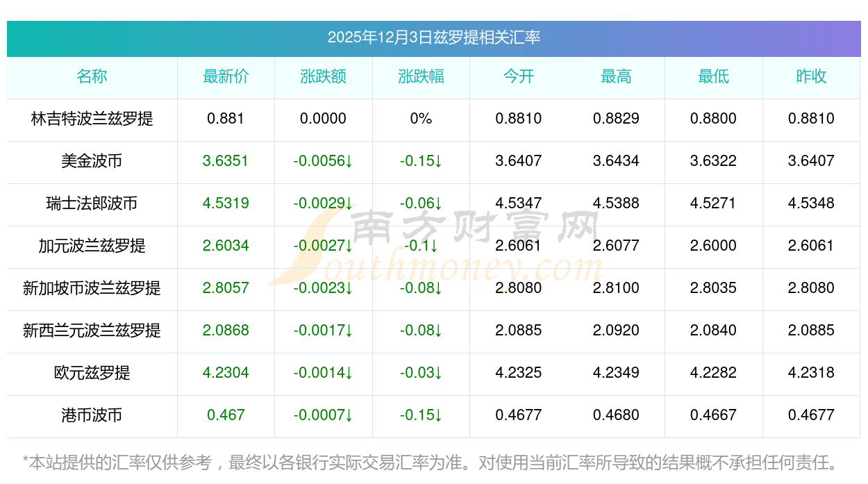Click latest price 4.5319 for 瑞士法郎
868x484 pixels.
coord(226,203)
